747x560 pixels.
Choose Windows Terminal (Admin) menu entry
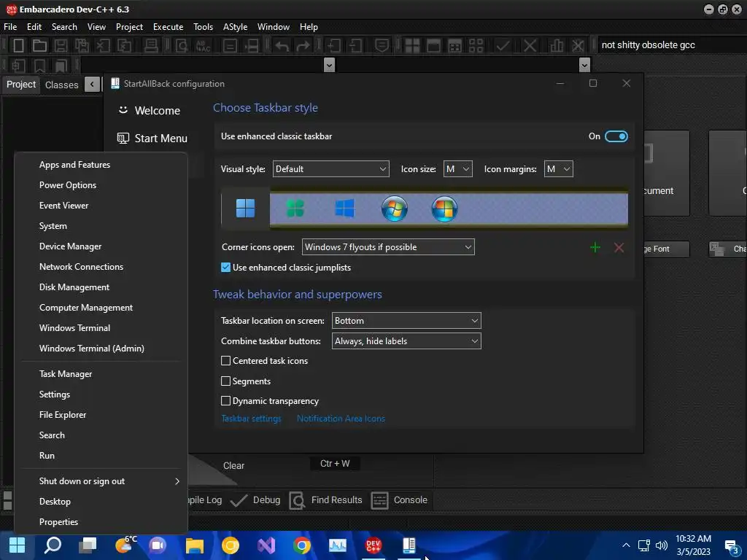point(101,348)
